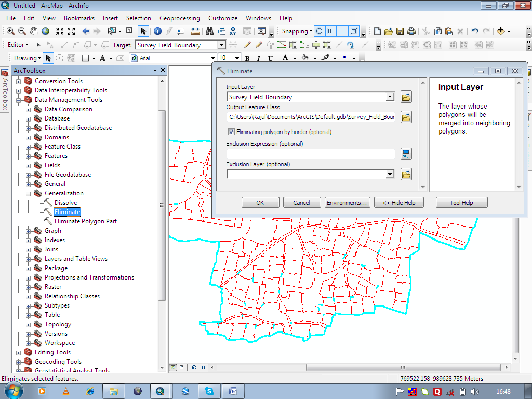
Task: Click the Italic formatting icon
Action: click(259, 58)
